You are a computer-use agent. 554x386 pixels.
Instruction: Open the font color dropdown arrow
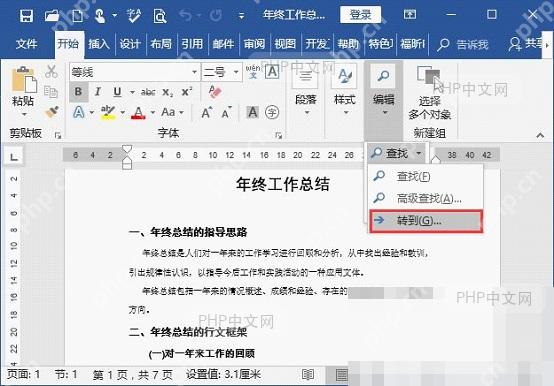click(153, 113)
